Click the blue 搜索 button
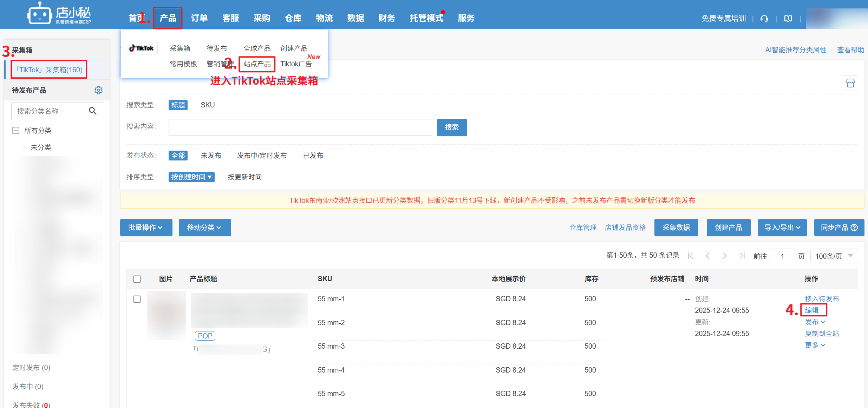The image size is (868, 408). click(x=451, y=127)
